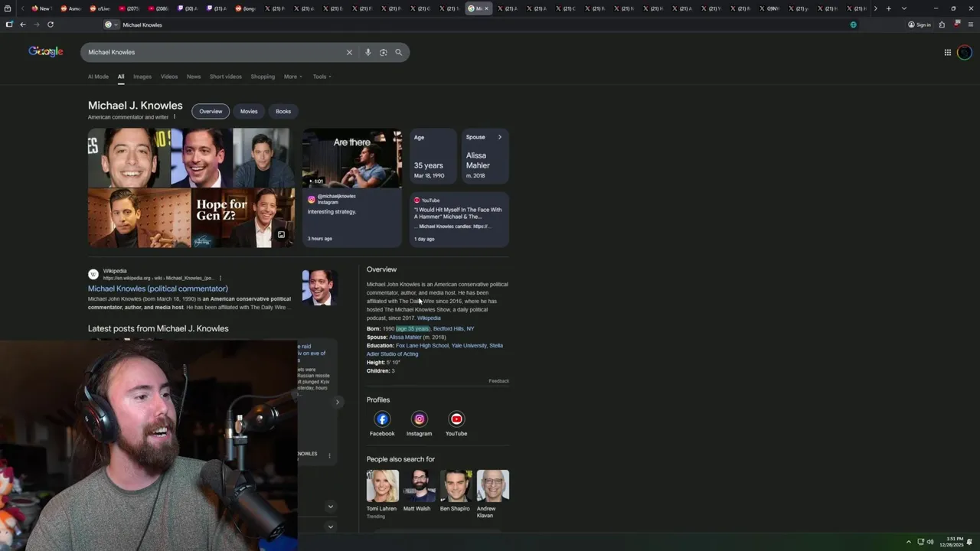This screenshot has height=551, width=980.
Task: Switch to AI Mode tab
Action: coord(98,77)
